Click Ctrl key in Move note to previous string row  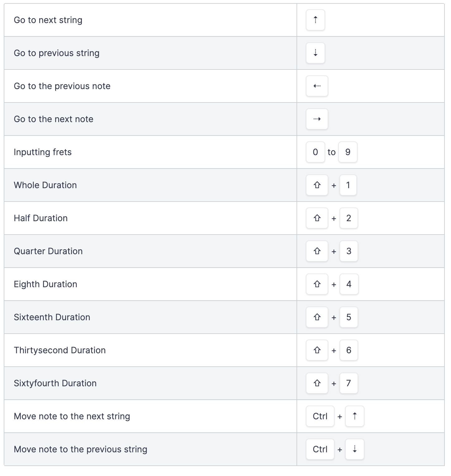click(320, 449)
